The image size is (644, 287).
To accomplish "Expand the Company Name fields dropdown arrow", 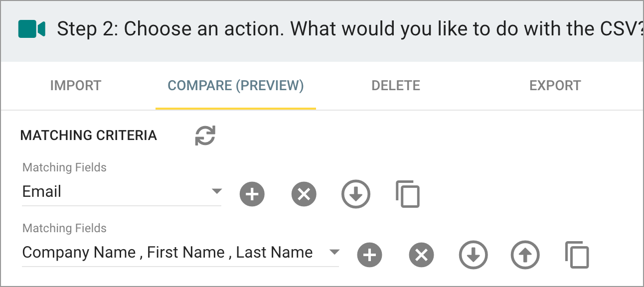I will coord(334,252).
